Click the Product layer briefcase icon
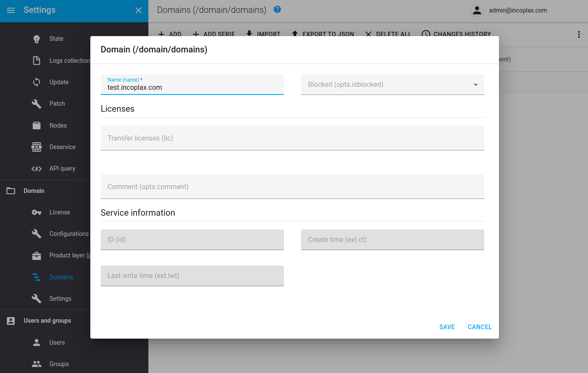This screenshot has height=373, width=588. click(37, 256)
